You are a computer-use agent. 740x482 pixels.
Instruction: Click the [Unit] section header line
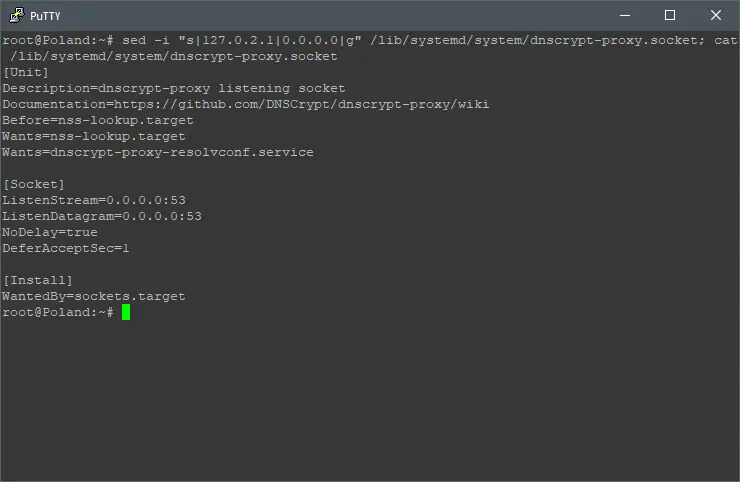[x=25, y=72]
